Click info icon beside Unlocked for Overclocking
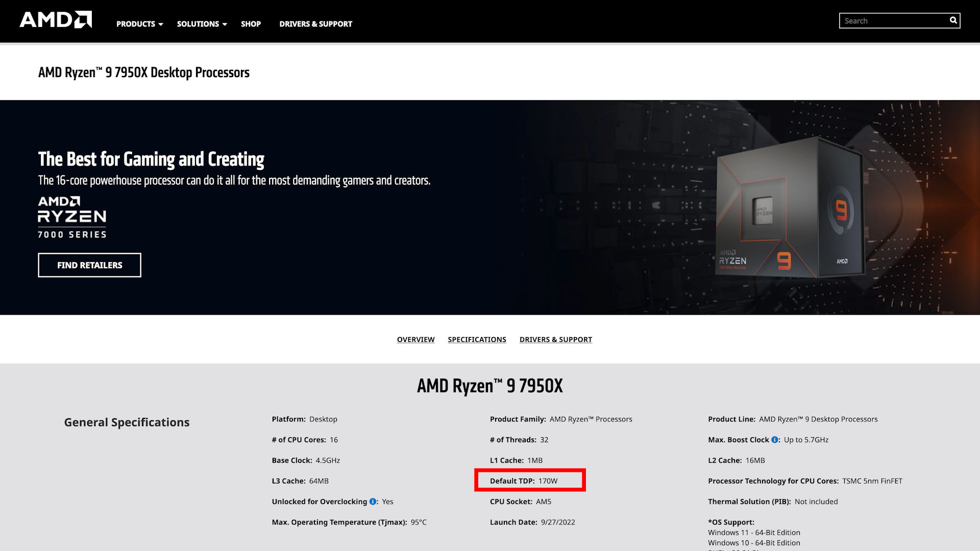This screenshot has width=980, height=551. [373, 502]
